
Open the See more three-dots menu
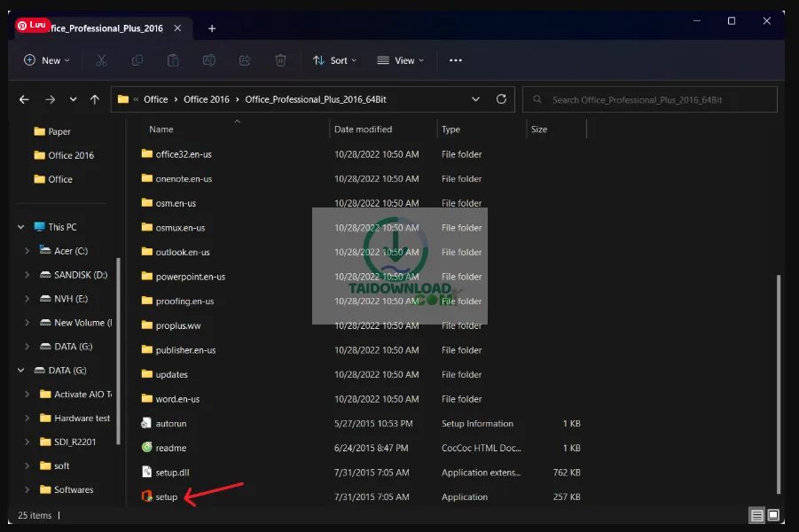click(x=456, y=60)
